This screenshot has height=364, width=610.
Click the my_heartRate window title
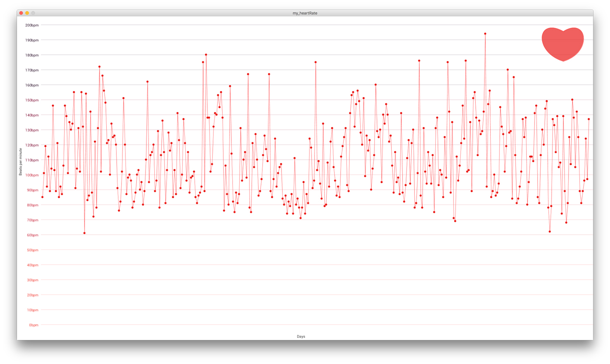305,13
